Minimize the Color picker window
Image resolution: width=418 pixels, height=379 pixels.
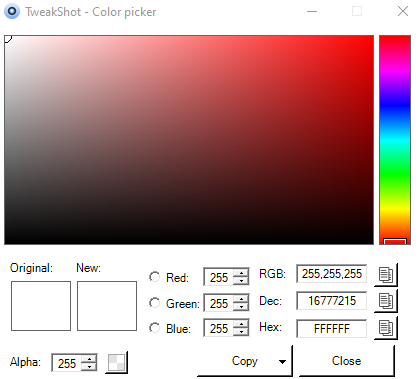tap(312, 12)
